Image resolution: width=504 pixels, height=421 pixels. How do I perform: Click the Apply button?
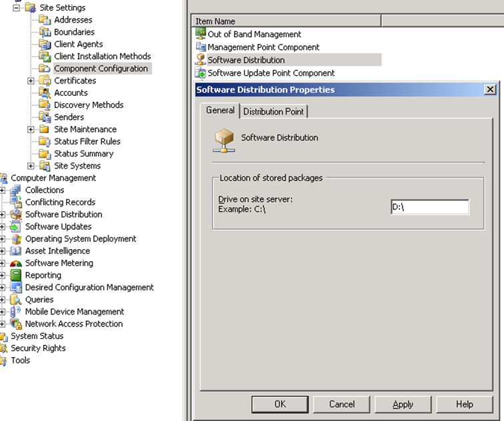pyautogui.click(x=403, y=404)
